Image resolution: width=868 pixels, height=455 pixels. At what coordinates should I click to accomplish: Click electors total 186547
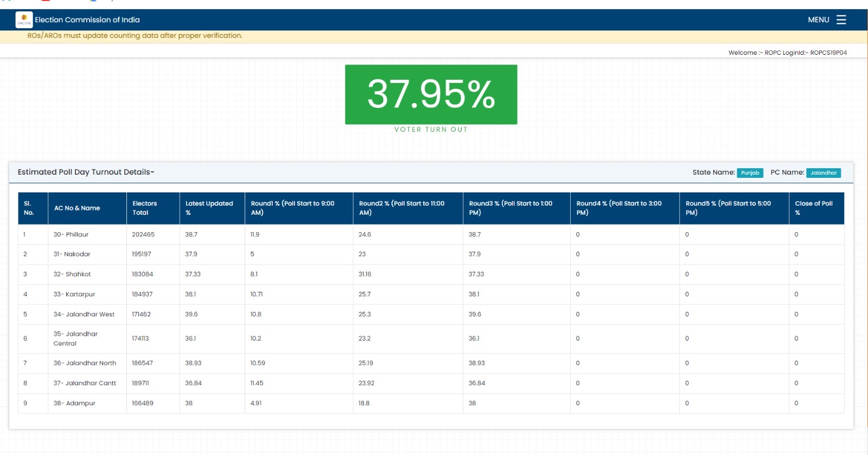(142, 363)
